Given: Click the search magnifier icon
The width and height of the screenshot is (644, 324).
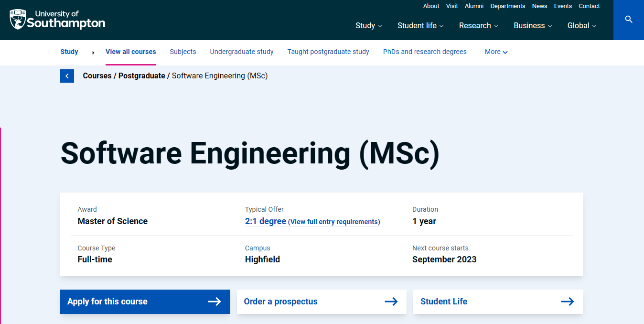Looking at the screenshot, I should pyautogui.click(x=628, y=20).
